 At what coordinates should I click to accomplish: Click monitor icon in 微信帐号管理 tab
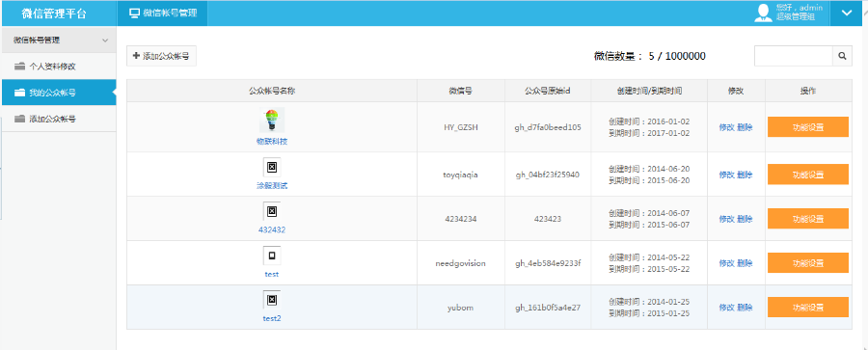[134, 13]
